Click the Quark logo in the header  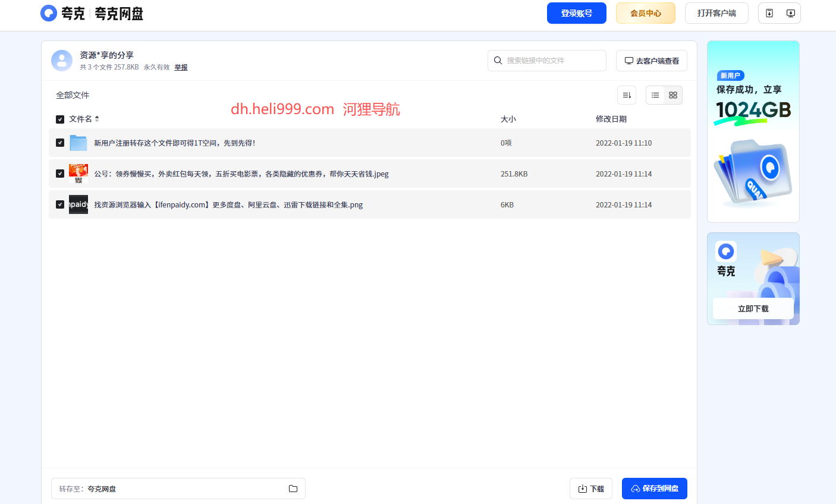pos(48,12)
